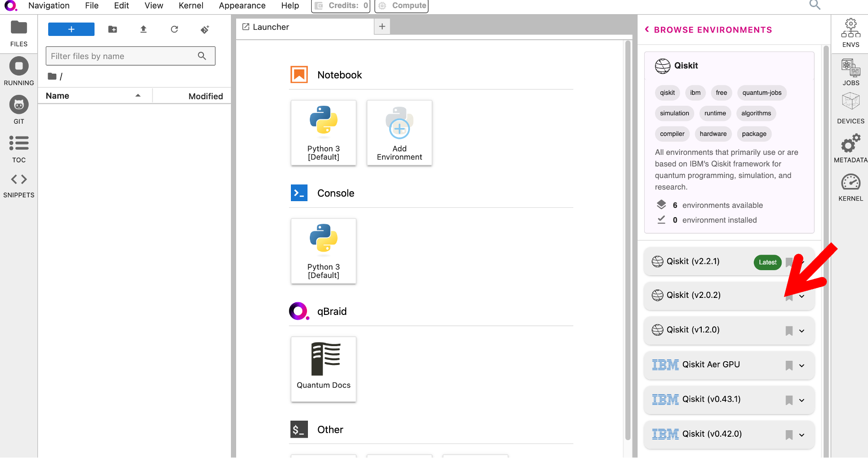Open the File menu

pyautogui.click(x=92, y=6)
